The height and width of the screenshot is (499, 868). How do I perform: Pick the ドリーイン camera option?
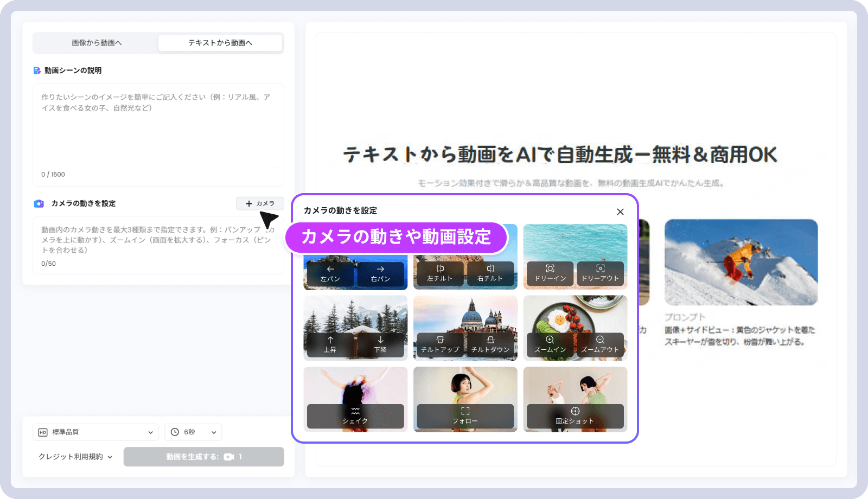pos(550,273)
